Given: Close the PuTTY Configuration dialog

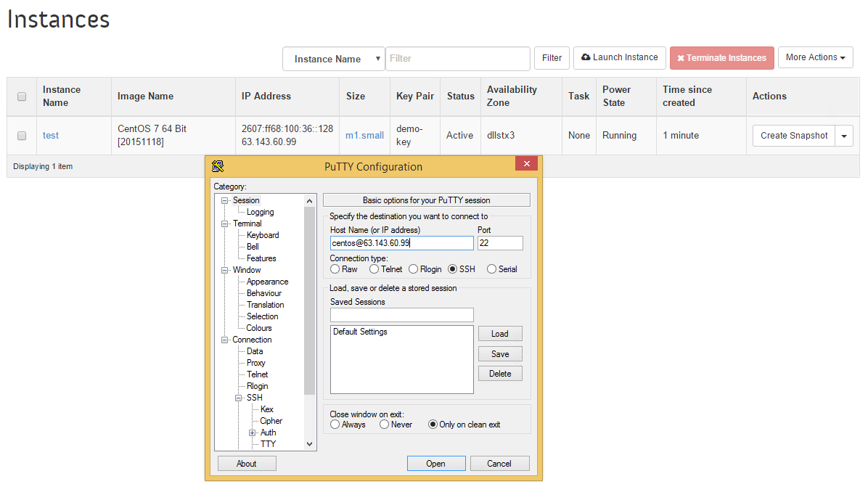Looking at the screenshot, I should click(526, 163).
